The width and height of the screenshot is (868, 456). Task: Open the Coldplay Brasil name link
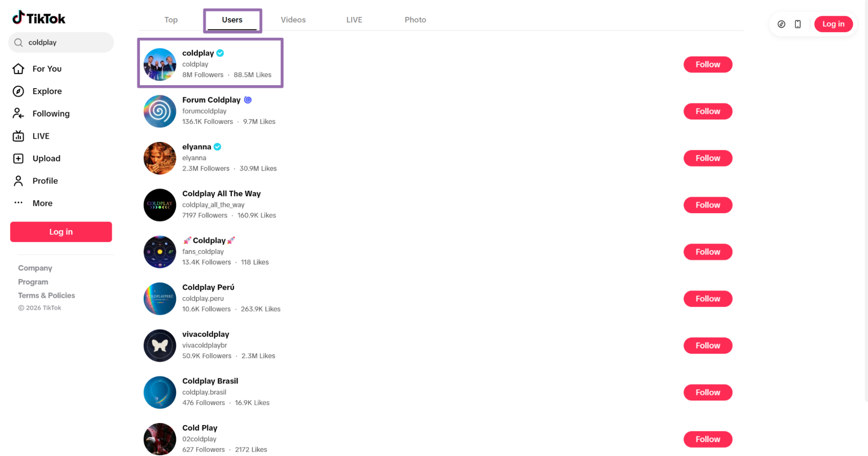210,381
